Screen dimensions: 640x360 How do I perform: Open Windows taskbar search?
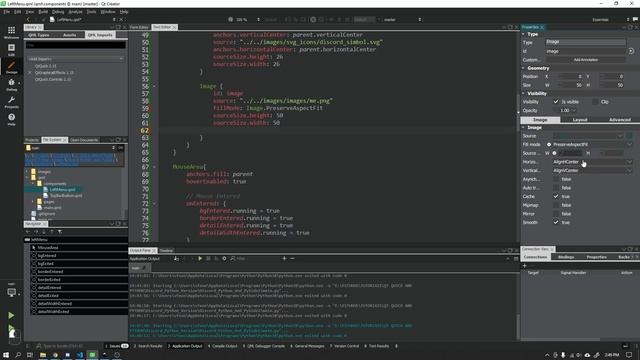tap(18, 355)
